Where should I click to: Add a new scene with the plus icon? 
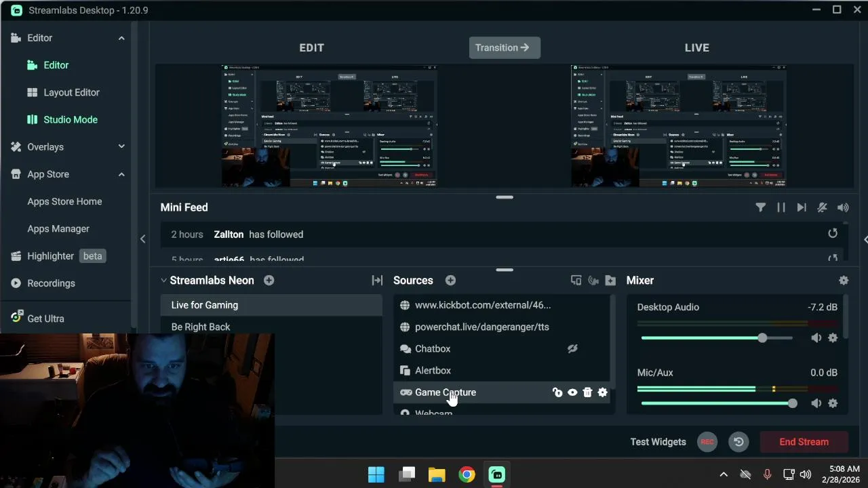tap(269, 280)
